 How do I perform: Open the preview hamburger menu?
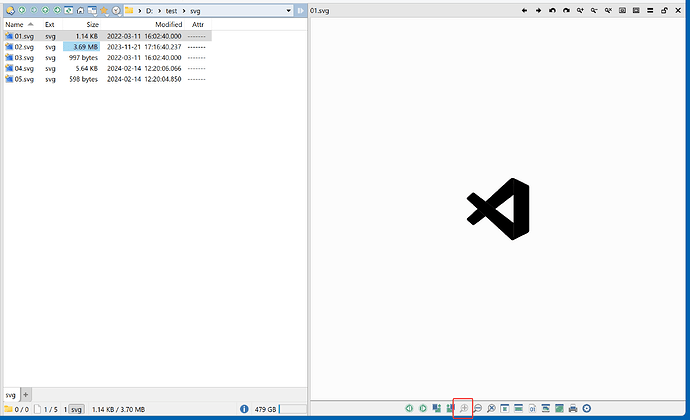click(x=650, y=11)
